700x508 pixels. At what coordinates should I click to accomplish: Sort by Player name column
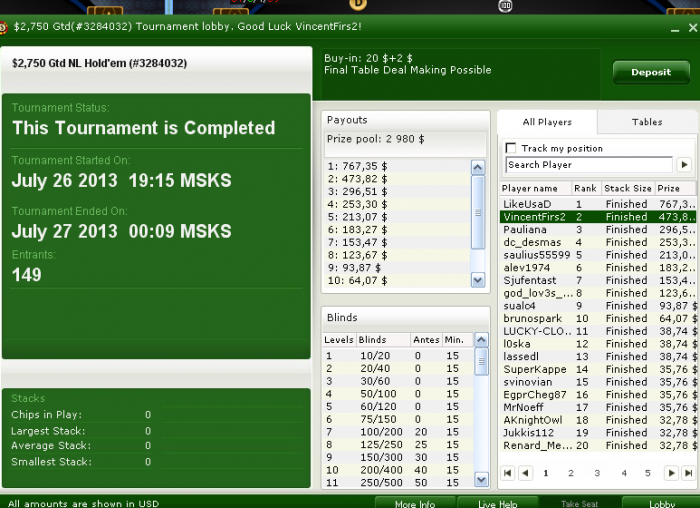tap(535, 188)
